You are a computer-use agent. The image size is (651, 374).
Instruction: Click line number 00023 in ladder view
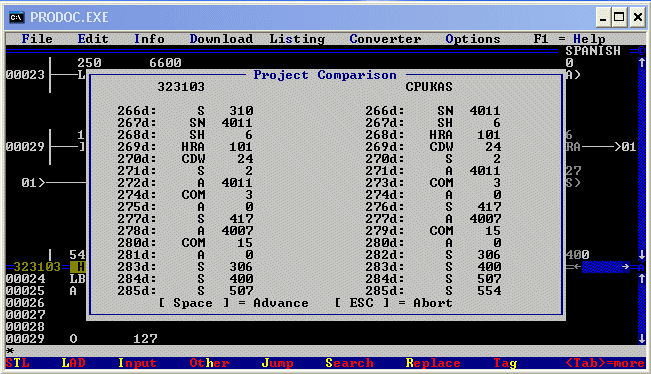point(25,75)
